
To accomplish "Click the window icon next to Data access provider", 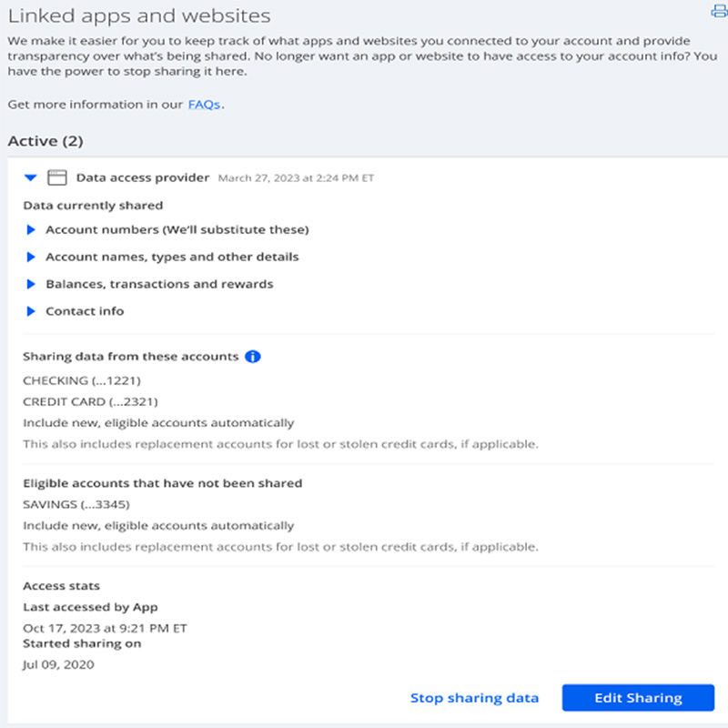I will [x=57, y=177].
